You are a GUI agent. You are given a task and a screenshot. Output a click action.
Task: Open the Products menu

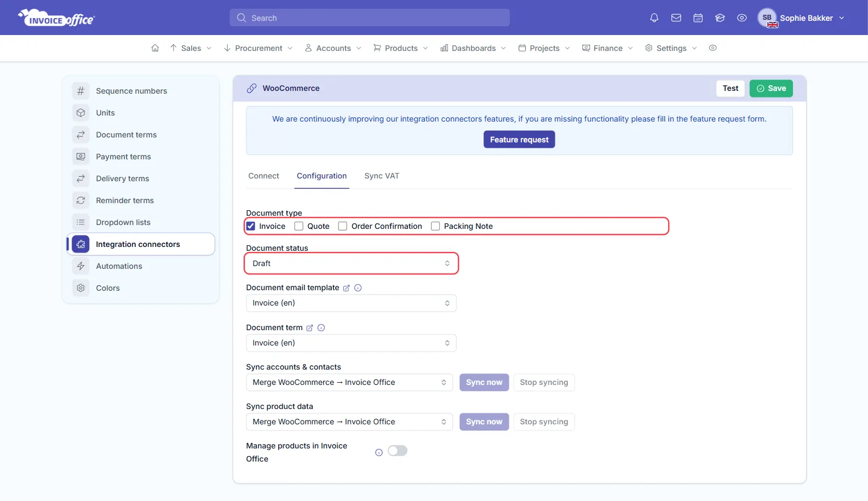(401, 48)
